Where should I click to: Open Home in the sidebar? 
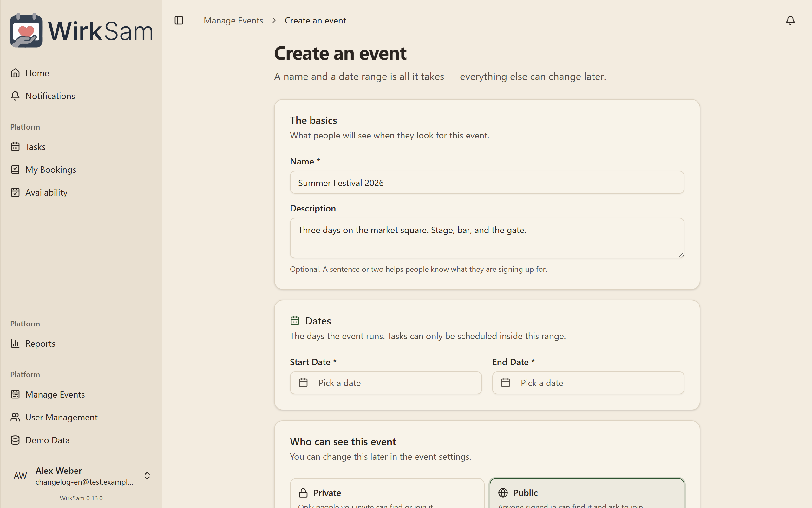(81, 73)
